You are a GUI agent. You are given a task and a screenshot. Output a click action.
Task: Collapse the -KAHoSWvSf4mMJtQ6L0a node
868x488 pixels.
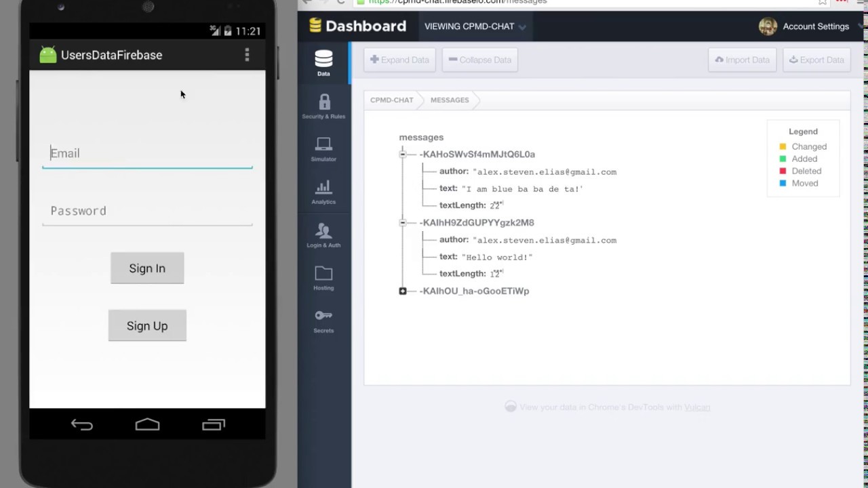coord(403,155)
